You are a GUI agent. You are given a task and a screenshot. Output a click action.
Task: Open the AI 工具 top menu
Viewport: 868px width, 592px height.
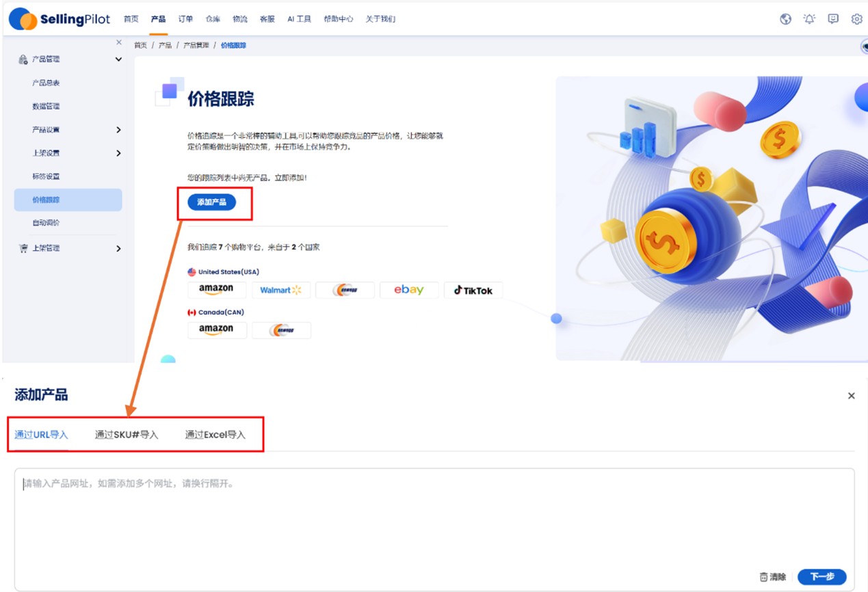pos(300,19)
